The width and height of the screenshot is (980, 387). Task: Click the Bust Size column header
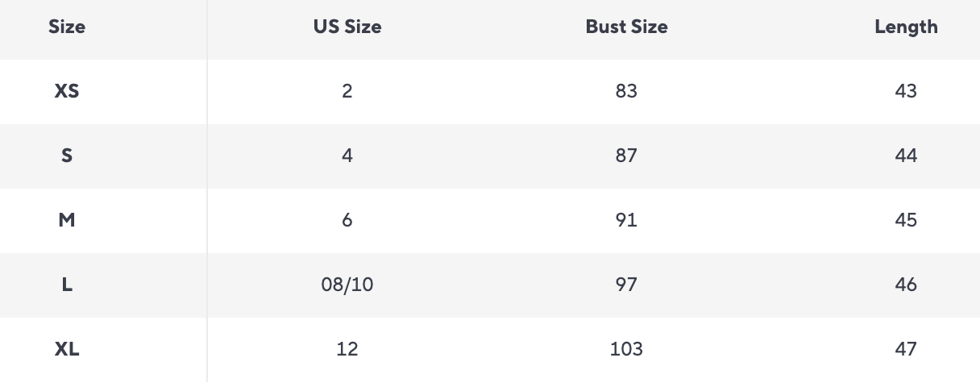click(x=626, y=27)
